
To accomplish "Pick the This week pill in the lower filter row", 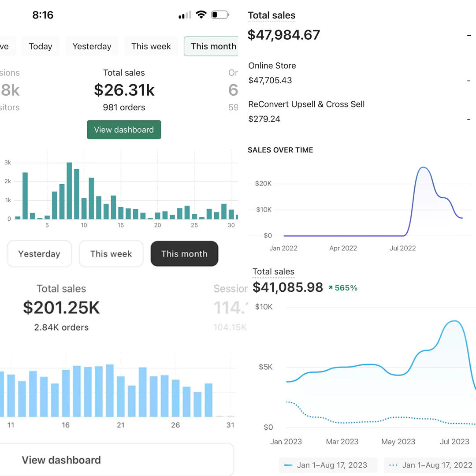I will coord(111,254).
